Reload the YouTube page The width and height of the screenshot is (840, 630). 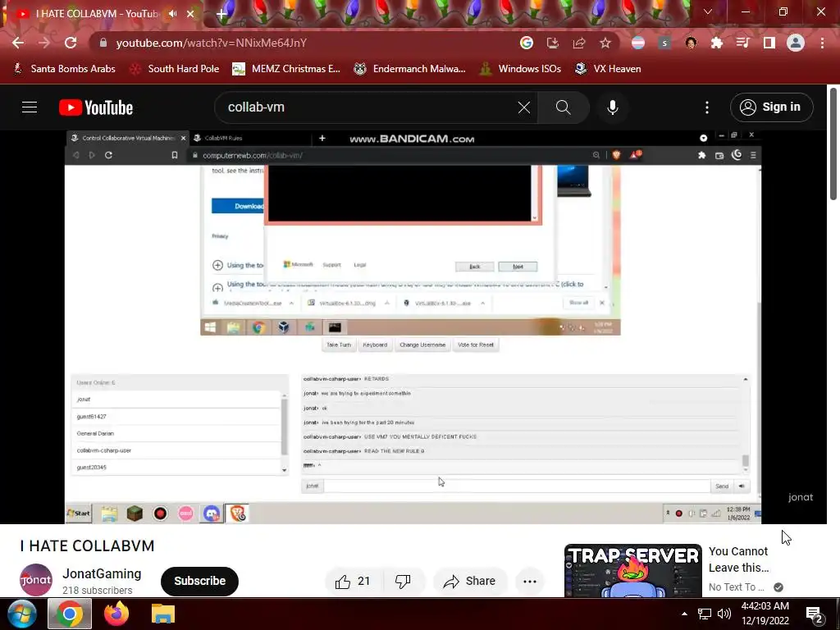(71, 43)
